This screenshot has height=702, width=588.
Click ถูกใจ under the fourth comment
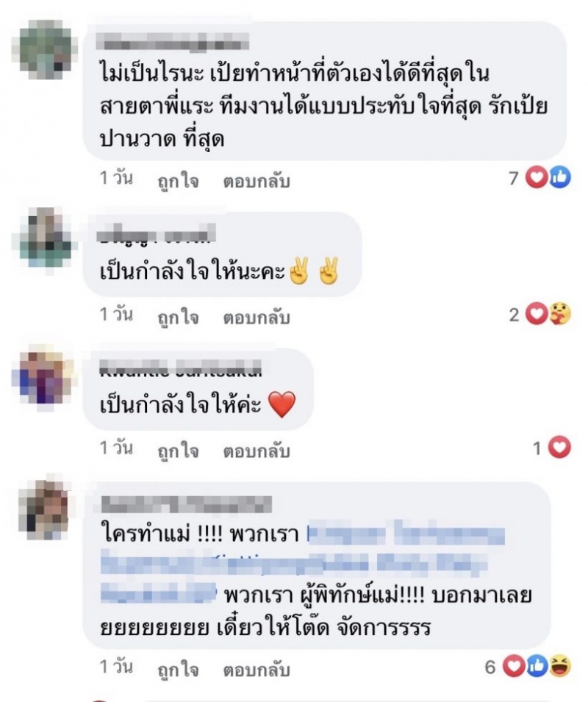[178, 670]
